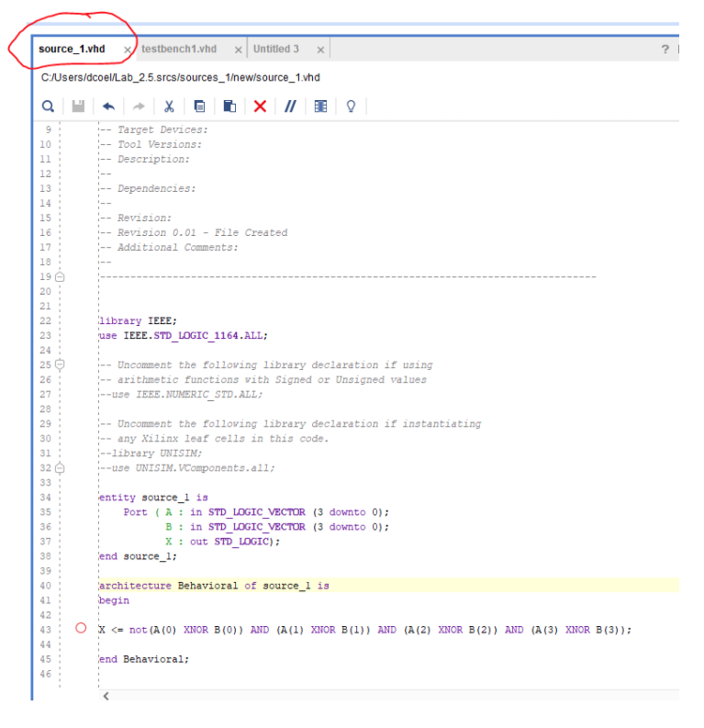The height and width of the screenshot is (728, 704).
Task: Click the 'begin' keyword on line 41
Action: click(114, 600)
